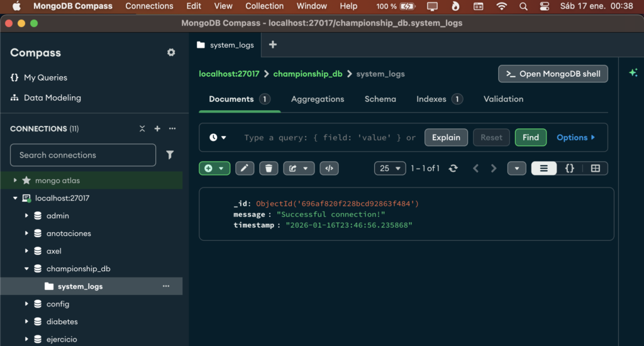Click the filter connections funnel icon
Viewport: 644px width, 346px height.
click(x=170, y=155)
